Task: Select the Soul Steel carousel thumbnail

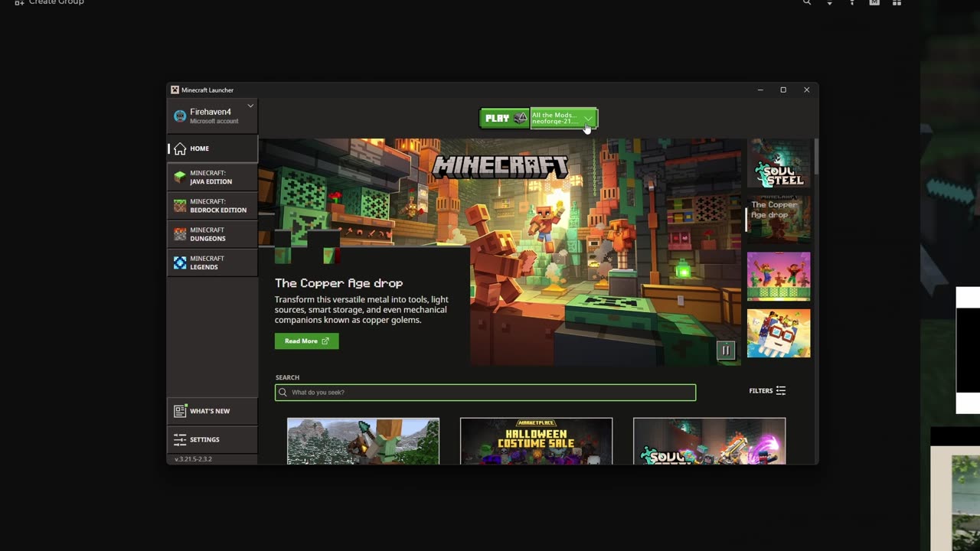Action: click(x=779, y=164)
